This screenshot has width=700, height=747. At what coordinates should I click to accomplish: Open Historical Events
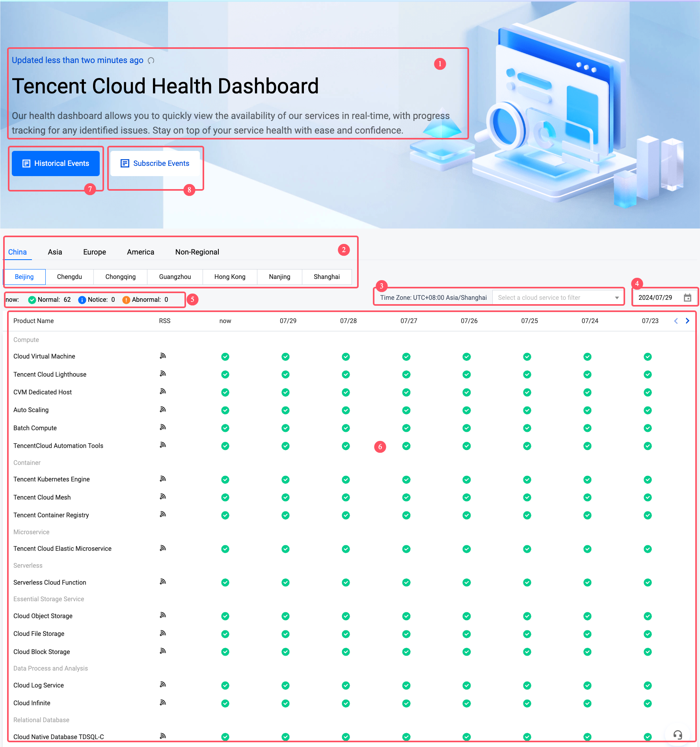[x=56, y=164]
